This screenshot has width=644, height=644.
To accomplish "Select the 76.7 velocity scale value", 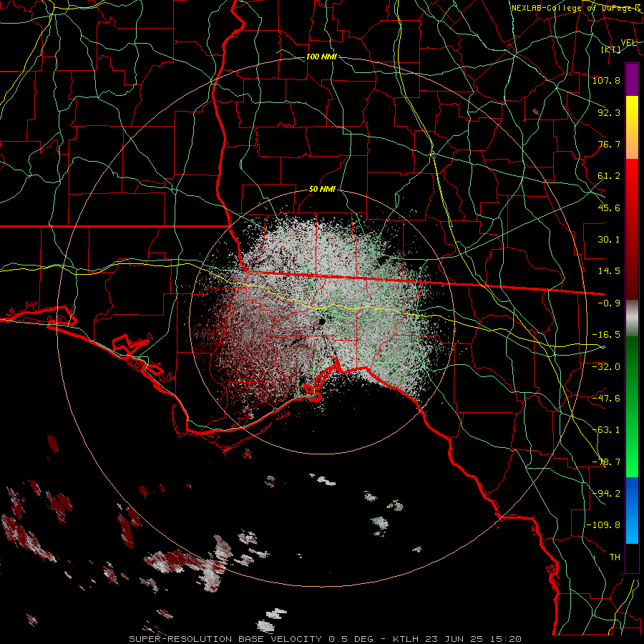I will (x=609, y=144).
